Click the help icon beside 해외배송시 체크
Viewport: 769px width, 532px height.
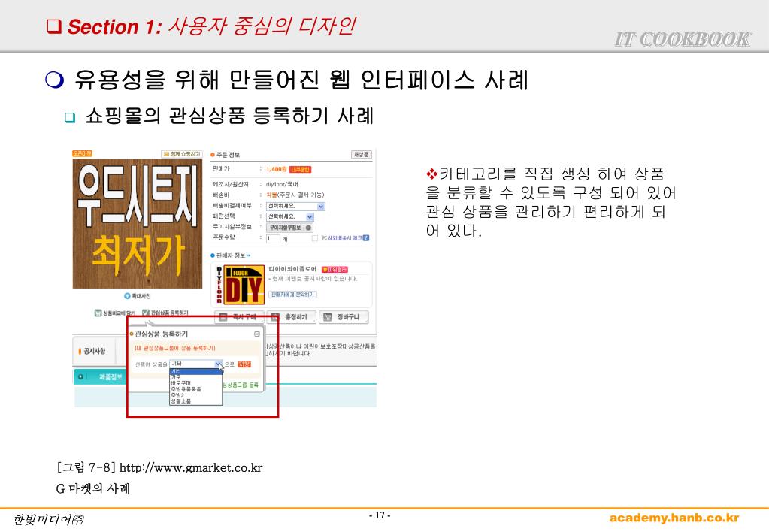tap(366, 237)
